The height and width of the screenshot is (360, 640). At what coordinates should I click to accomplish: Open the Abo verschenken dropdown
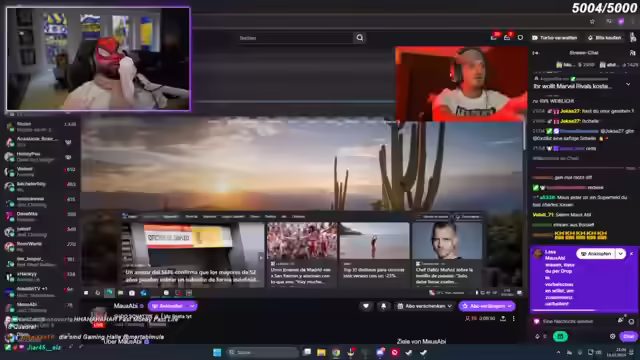pyautogui.click(x=425, y=306)
